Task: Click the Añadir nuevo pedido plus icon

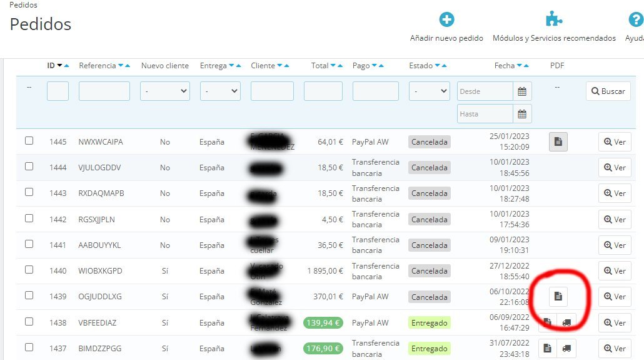Action: click(446, 19)
